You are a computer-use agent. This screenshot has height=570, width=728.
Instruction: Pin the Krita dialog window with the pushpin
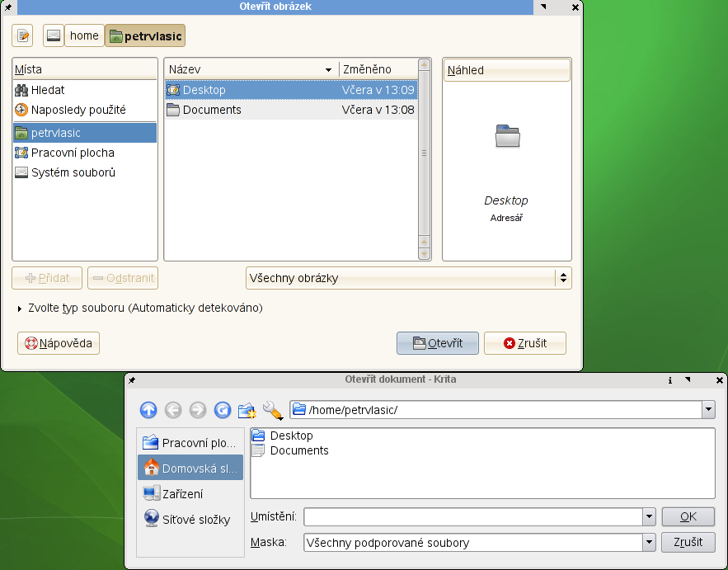(132, 380)
